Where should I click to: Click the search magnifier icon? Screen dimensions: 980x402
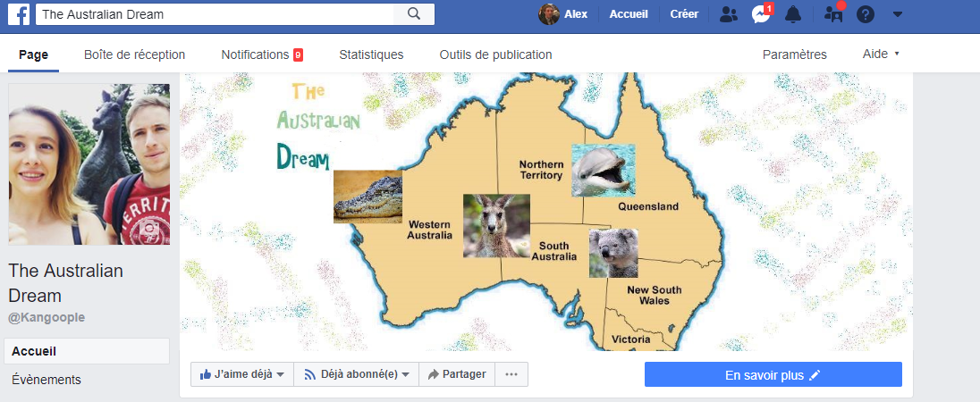coord(414,13)
